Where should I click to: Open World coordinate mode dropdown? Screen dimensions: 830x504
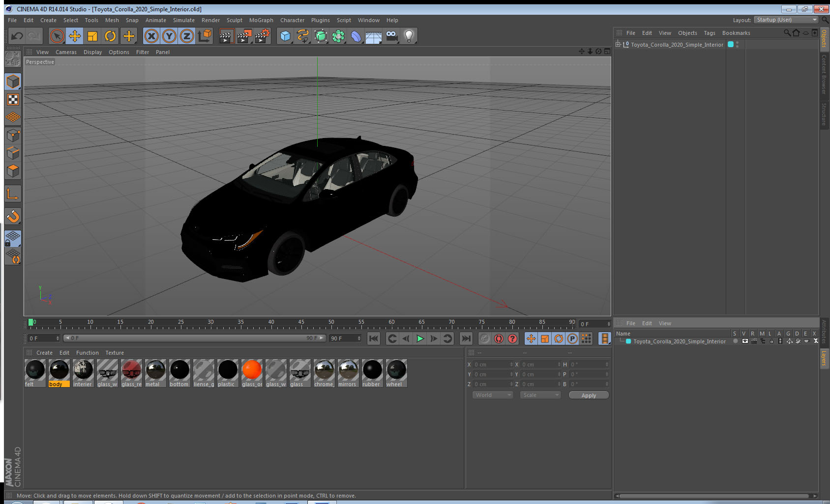493,395
